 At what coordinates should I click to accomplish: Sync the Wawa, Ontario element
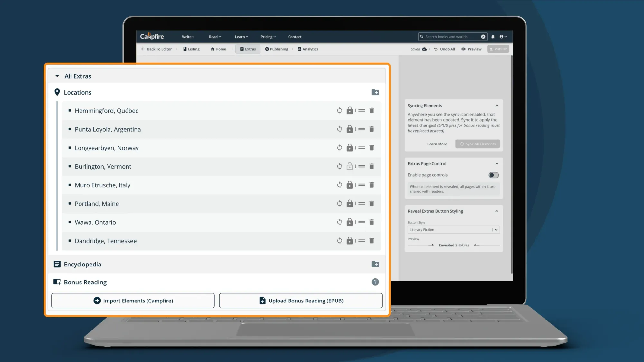coord(339,222)
